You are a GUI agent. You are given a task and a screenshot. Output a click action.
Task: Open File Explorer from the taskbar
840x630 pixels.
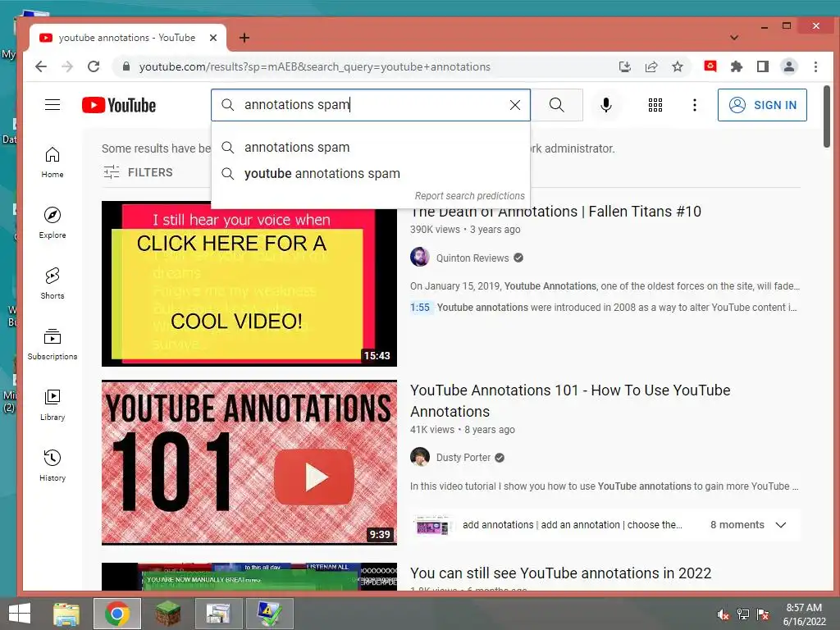click(66, 614)
